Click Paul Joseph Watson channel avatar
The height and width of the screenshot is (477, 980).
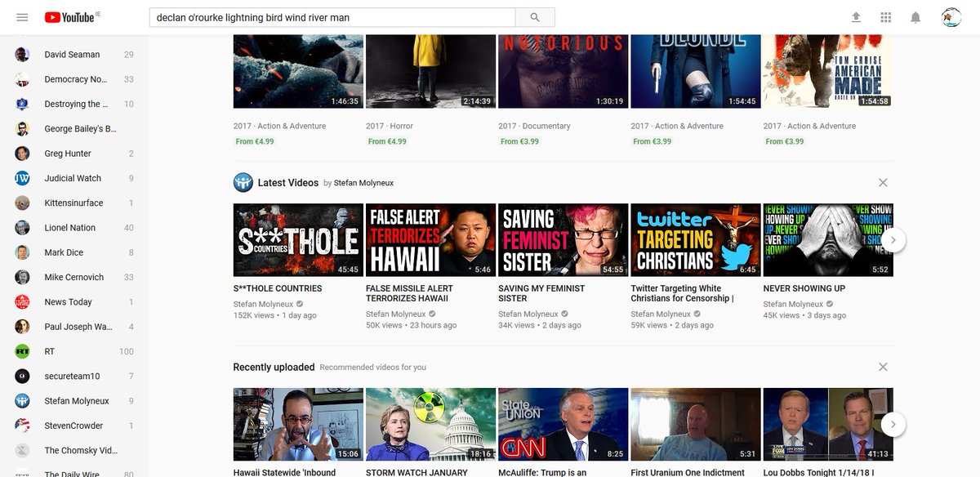23,327
